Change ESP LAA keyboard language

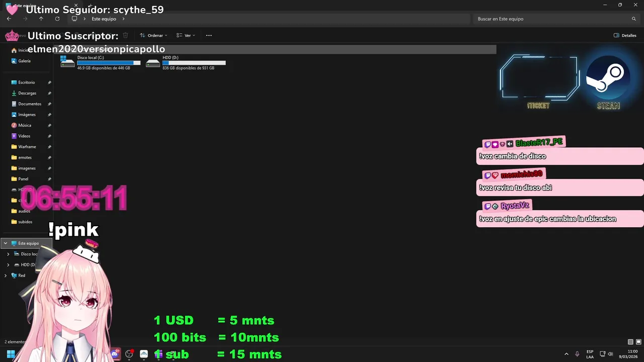pos(590,354)
